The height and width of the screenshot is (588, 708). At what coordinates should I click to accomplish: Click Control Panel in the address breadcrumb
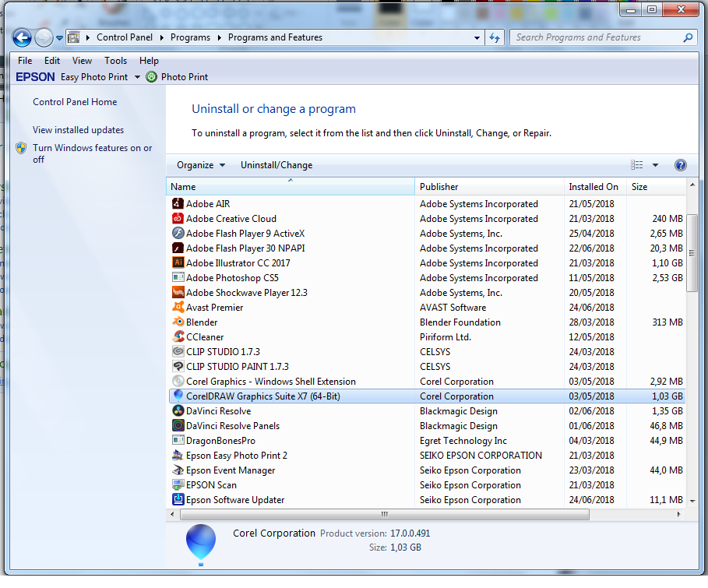125,37
